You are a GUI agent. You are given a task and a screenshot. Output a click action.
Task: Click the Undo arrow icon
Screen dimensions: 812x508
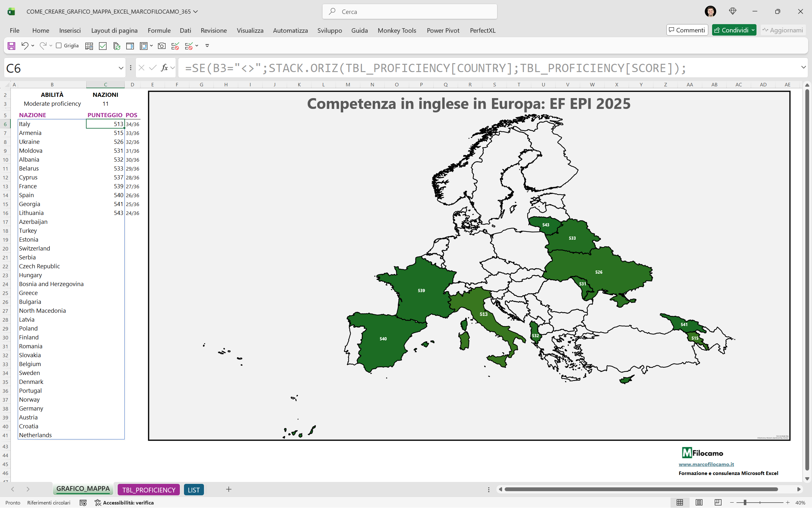(x=24, y=46)
